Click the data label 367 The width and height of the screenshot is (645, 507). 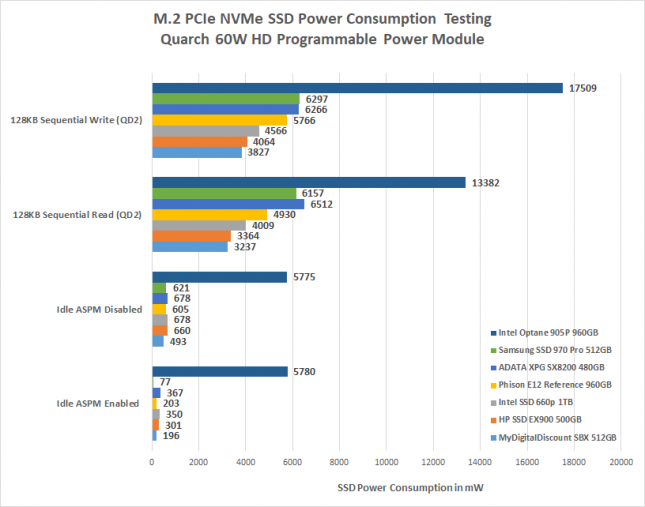[175, 393]
